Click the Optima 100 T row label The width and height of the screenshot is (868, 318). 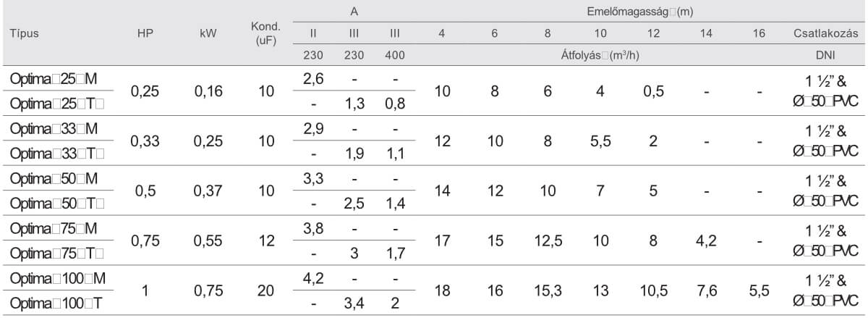[x=52, y=303]
